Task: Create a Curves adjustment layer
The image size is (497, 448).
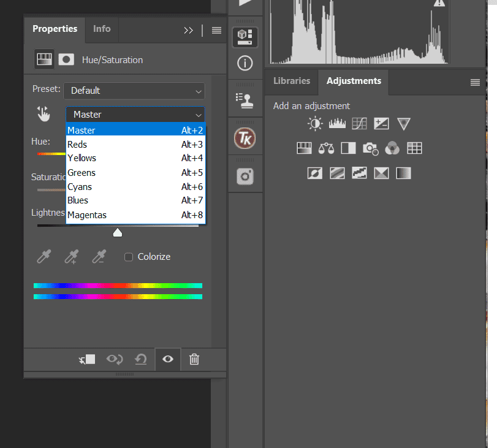Action: point(359,123)
